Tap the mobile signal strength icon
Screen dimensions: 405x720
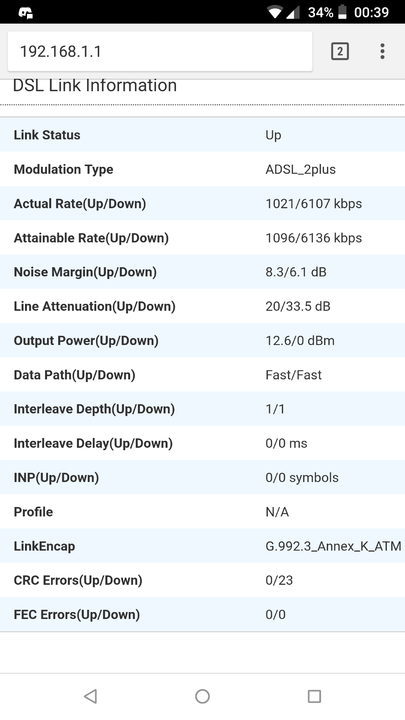pyautogui.click(x=293, y=12)
